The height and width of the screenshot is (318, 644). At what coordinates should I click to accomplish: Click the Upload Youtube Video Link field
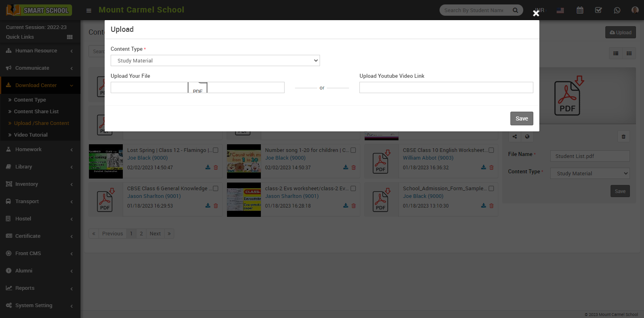[x=446, y=87]
